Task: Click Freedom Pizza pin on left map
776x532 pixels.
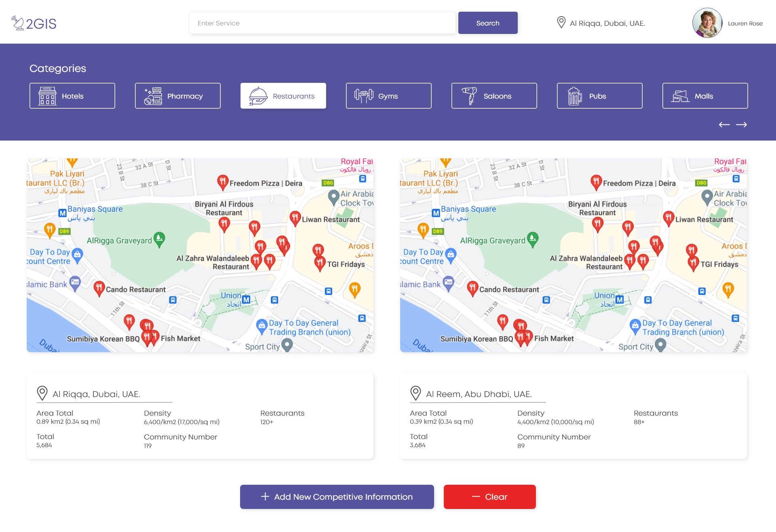Action: (x=223, y=182)
